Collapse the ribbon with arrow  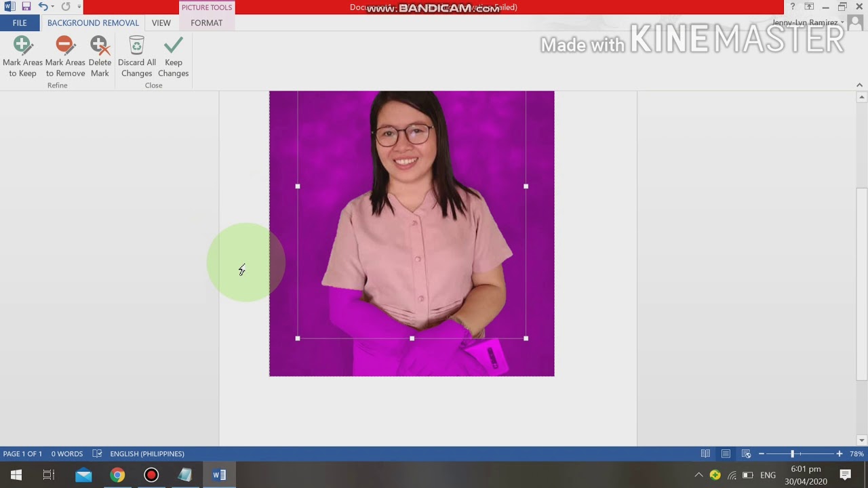tap(859, 85)
